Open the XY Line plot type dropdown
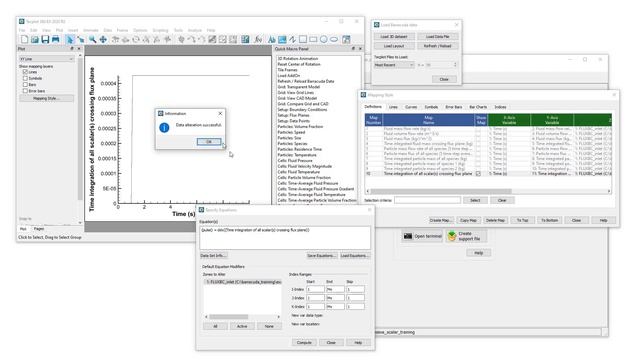This screenshot has width=640, height=360. coord(46,59)
